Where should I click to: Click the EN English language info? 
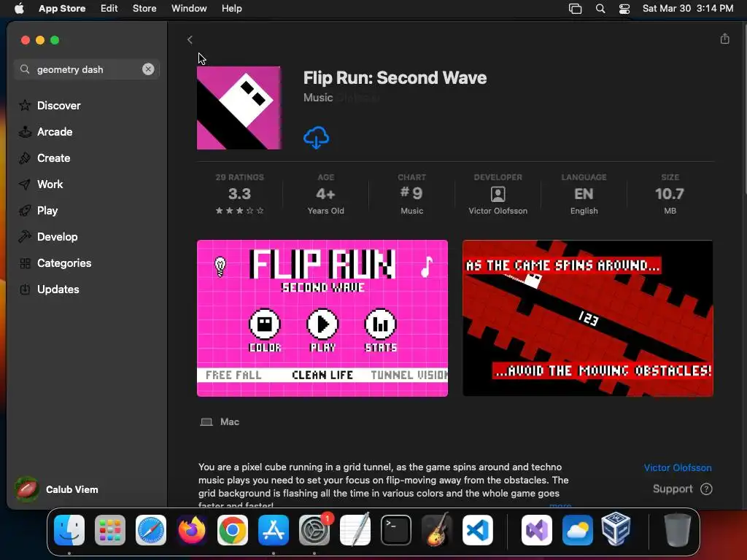[584, 194]
